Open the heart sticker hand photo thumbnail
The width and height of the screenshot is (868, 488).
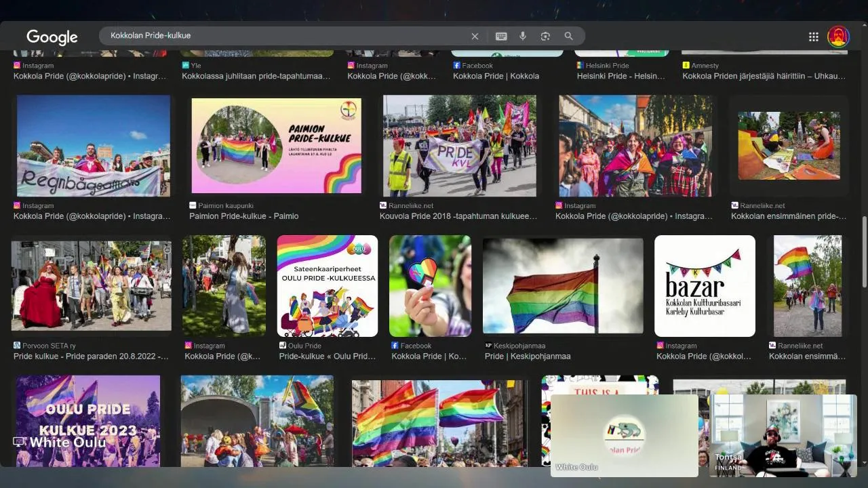430,286
